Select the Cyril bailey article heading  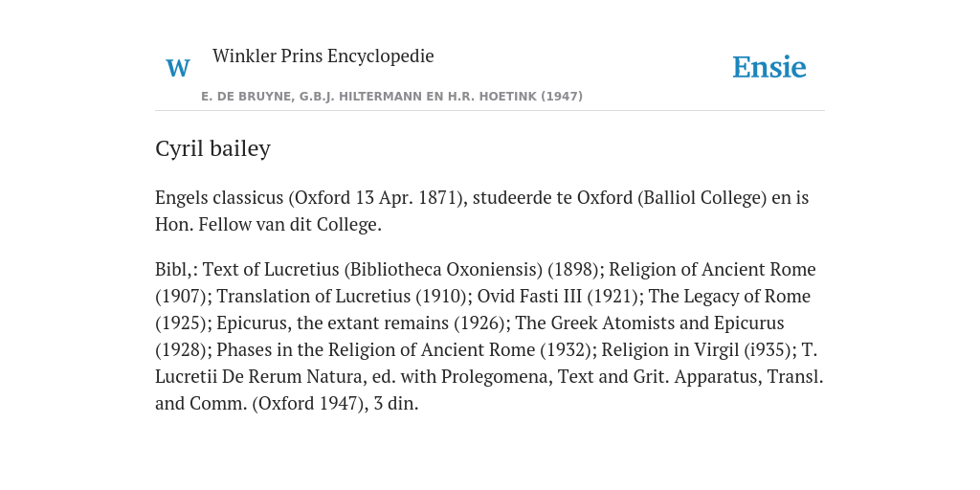pos(213,148)
